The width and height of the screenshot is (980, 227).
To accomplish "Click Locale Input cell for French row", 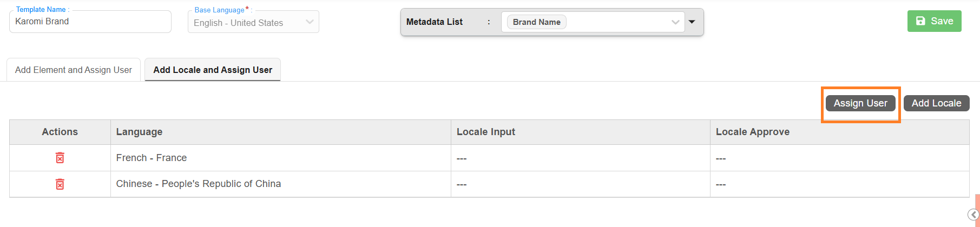I will click(580, 158).
